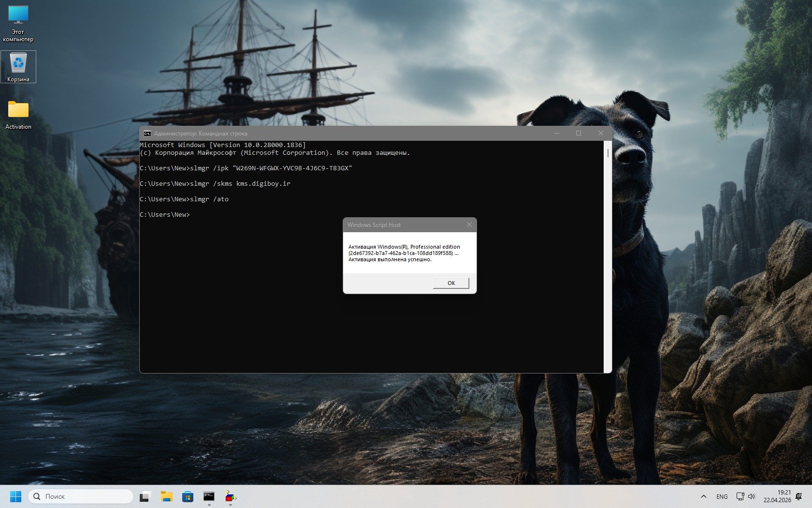Viewport: 812px width, 508px height.
Task: Launch File Explorer from the taskbar
Action: [x=166, y=496]
